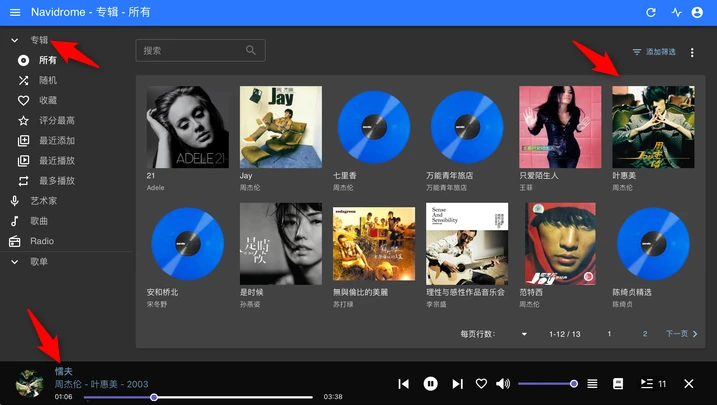
Task: Close the player bar with X
Action: tap(689, 384)
